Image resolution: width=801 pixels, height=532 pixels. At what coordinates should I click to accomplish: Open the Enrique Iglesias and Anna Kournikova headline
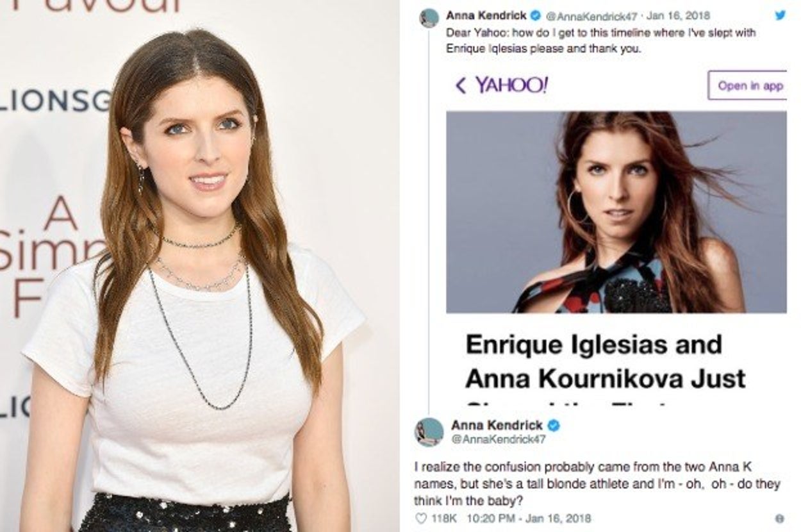pyautogui.click(x=606, y=362)
